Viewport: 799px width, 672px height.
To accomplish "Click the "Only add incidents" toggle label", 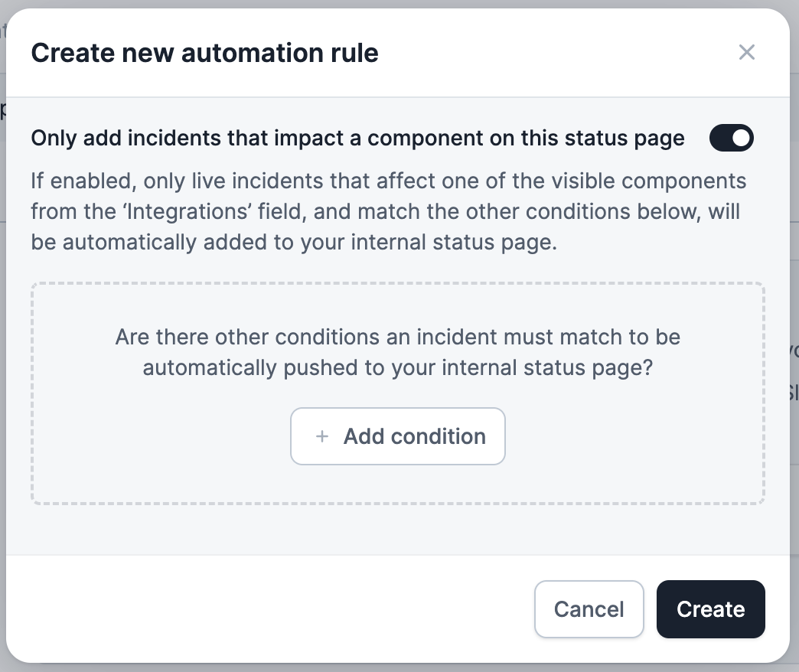I will [357, 139].
